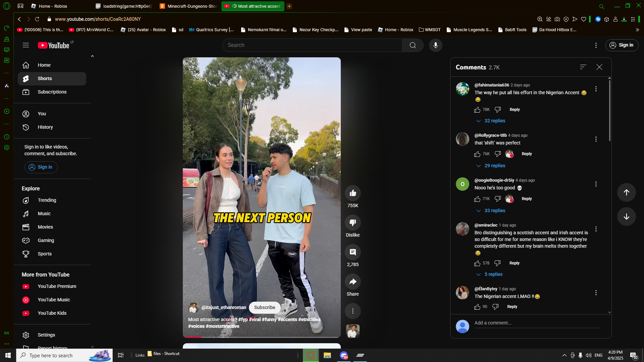Open comments button showing 2,785

tap(353, 252)
